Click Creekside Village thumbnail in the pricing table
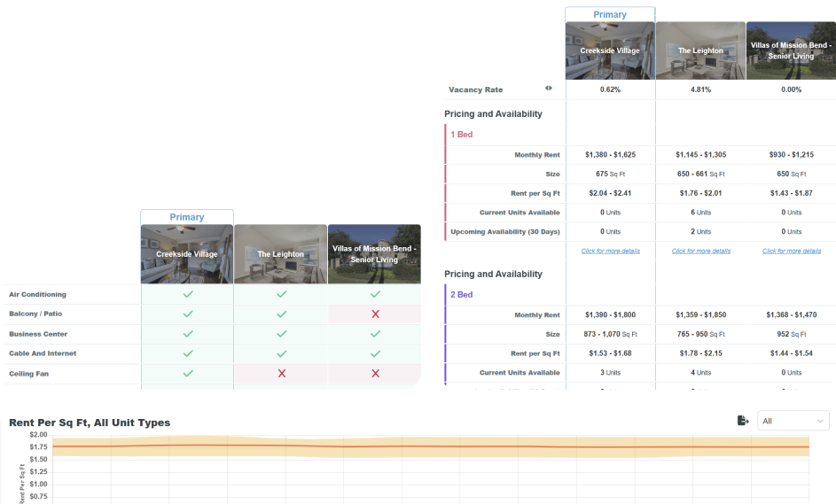 (x=610, y=50)
